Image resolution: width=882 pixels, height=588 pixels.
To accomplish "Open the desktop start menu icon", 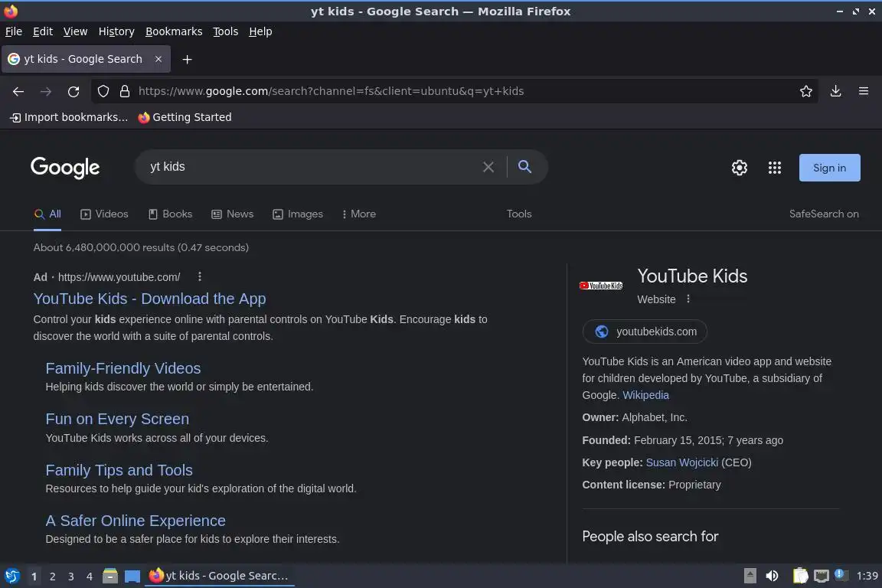I will pyautogui.click(x=11, y=576).
